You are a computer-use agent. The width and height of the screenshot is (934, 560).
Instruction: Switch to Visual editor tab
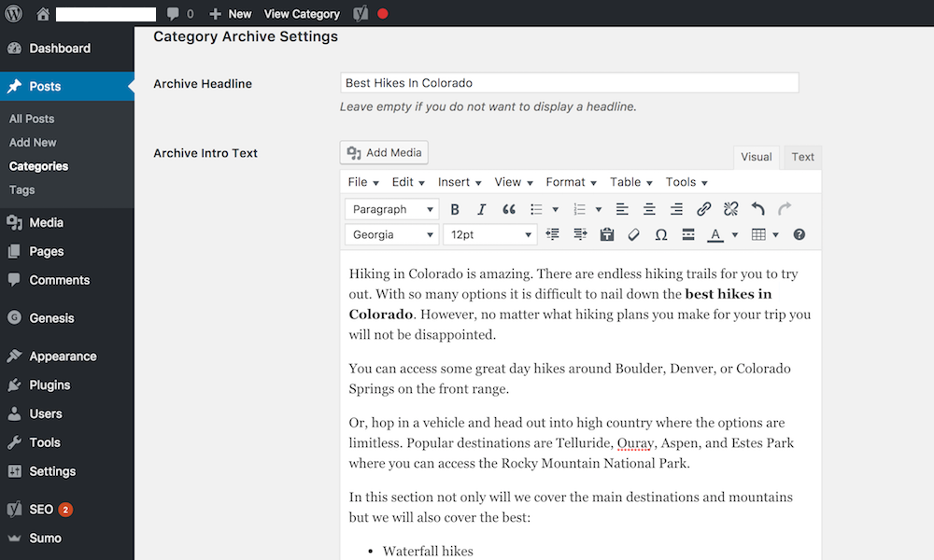756,157
